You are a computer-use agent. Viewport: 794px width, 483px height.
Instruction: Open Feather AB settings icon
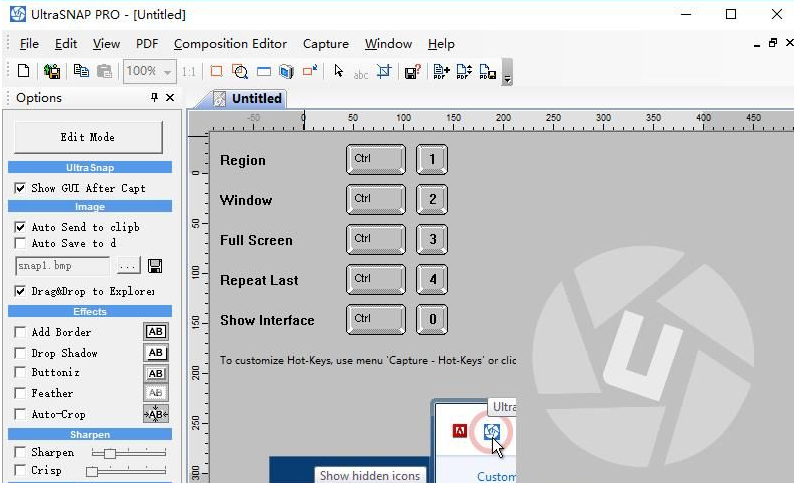[x=156, y=393]
